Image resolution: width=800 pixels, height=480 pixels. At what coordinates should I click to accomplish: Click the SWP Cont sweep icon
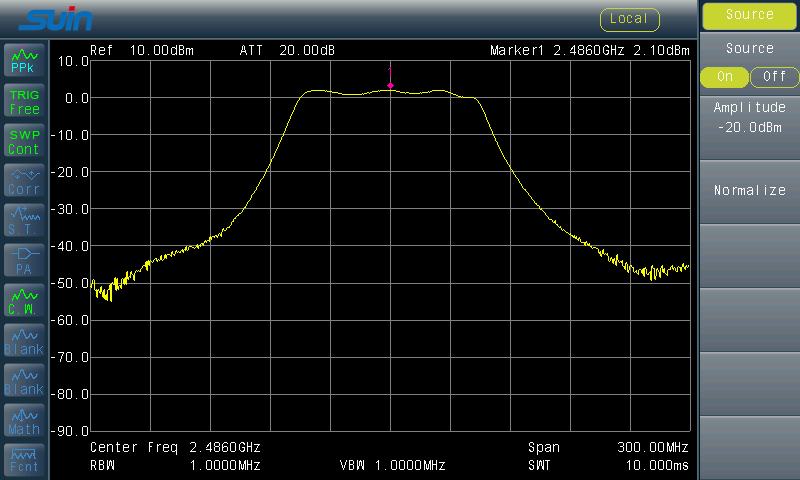coord(24,141)
